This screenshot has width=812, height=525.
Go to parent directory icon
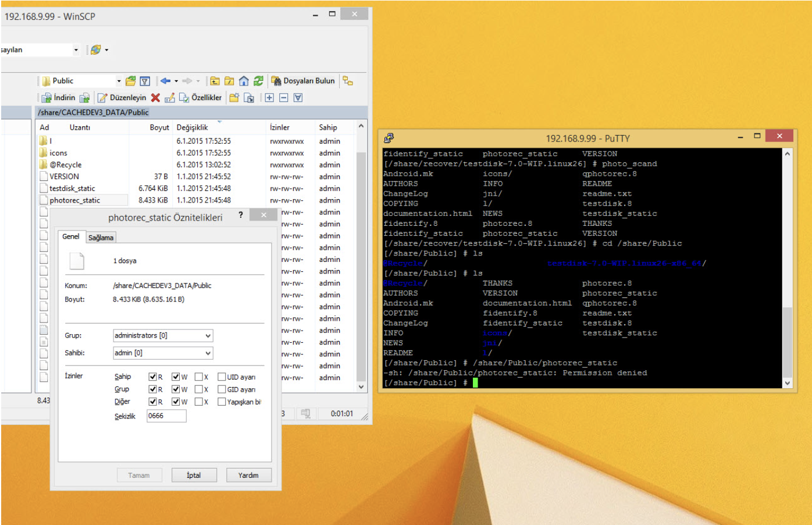coord(215,81)
